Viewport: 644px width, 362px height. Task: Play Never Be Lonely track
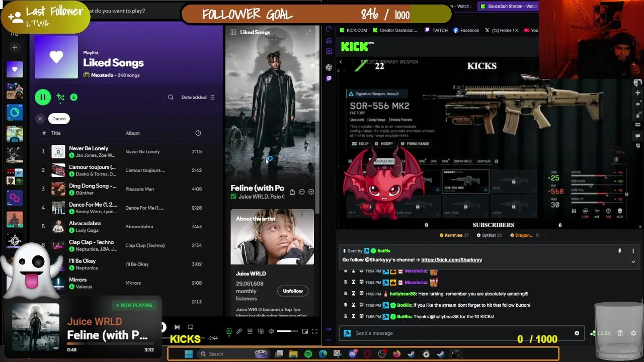pyautogui.click(x=126, y=151)
